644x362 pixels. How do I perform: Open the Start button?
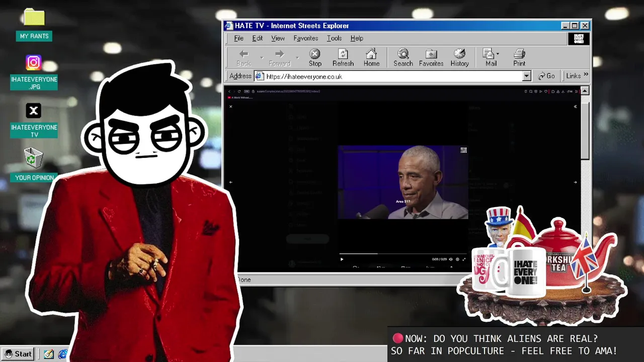point(18,354)
